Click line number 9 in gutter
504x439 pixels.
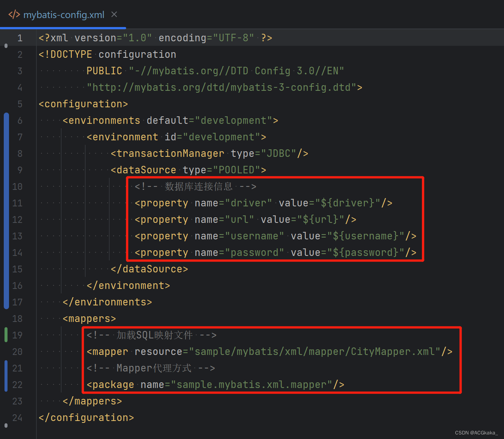[x=20, y=170]
